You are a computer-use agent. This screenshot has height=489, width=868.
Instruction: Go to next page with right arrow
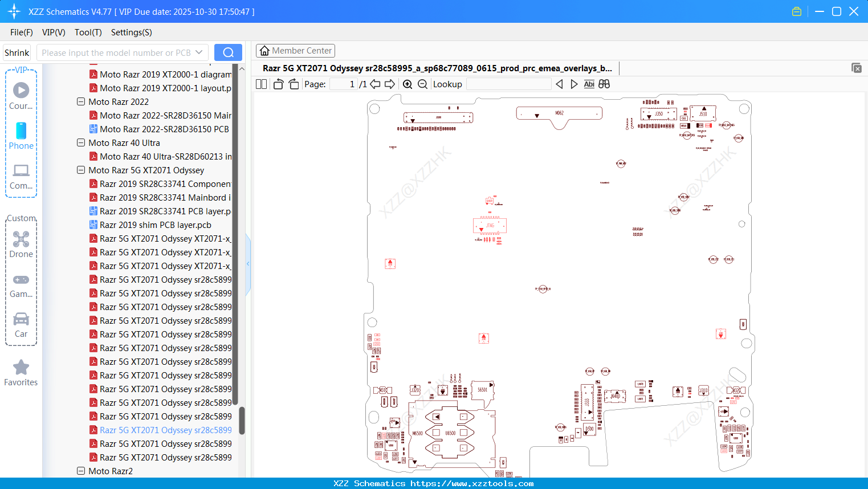tap(390, 84)
